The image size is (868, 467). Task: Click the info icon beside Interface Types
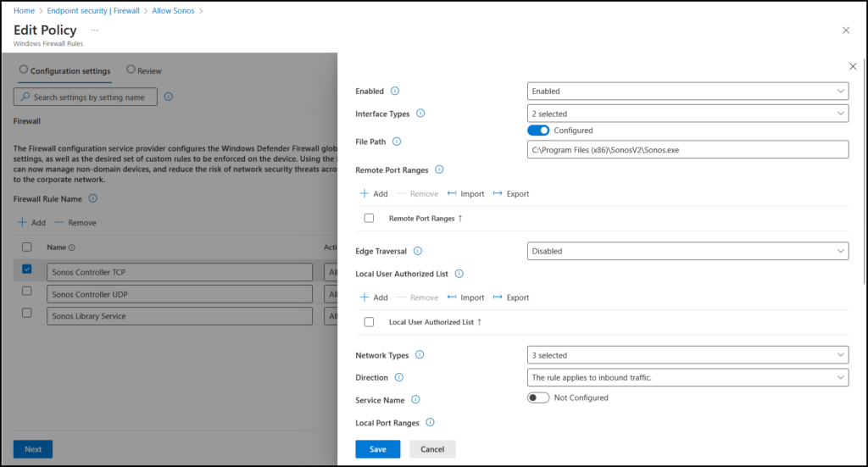pos(421,114)
